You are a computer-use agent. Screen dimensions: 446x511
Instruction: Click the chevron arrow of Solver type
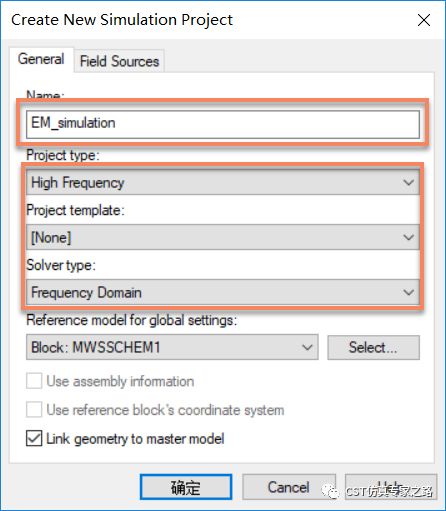(x=408, y=292)
